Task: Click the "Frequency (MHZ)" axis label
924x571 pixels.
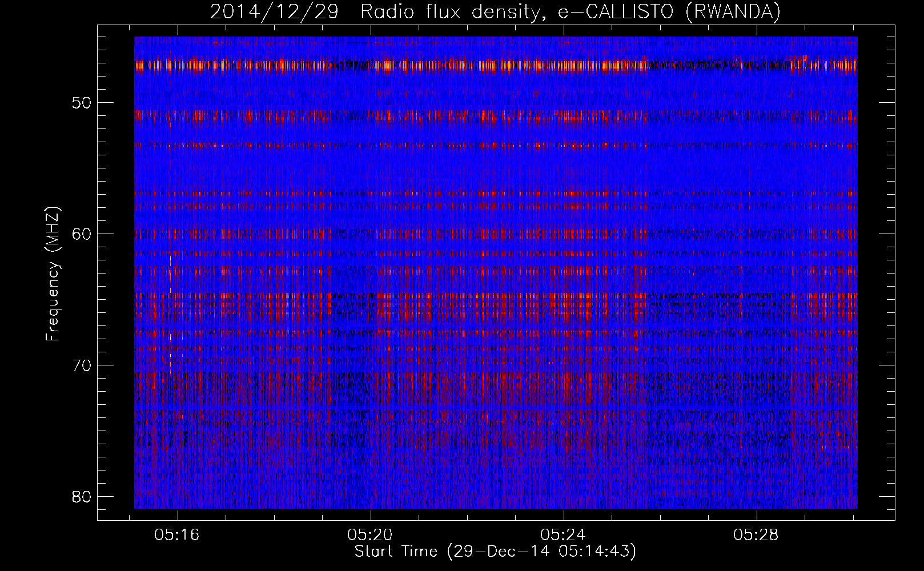Action: pos(53,274)
